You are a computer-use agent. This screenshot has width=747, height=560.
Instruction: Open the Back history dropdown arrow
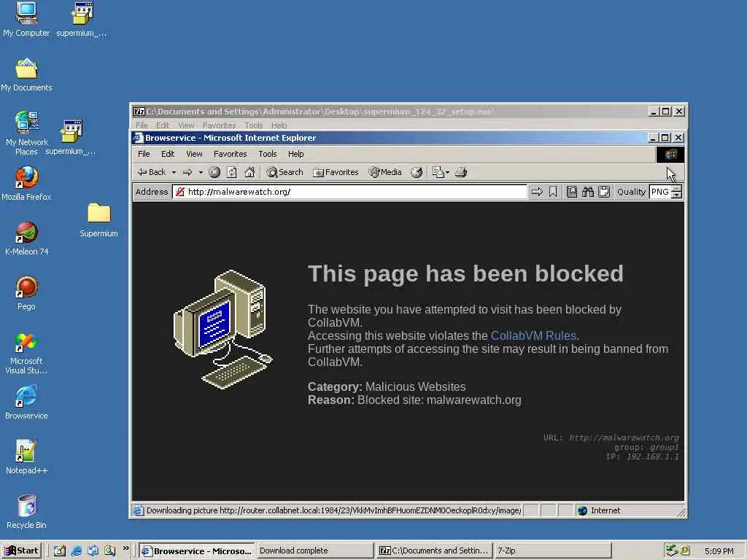click(174, 172)
